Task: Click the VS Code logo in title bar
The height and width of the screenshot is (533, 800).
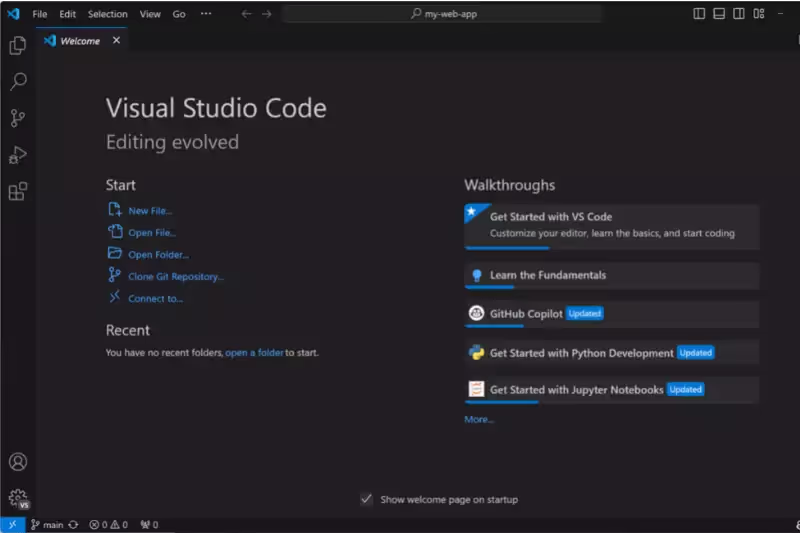Action: click(x=13, y=14)
